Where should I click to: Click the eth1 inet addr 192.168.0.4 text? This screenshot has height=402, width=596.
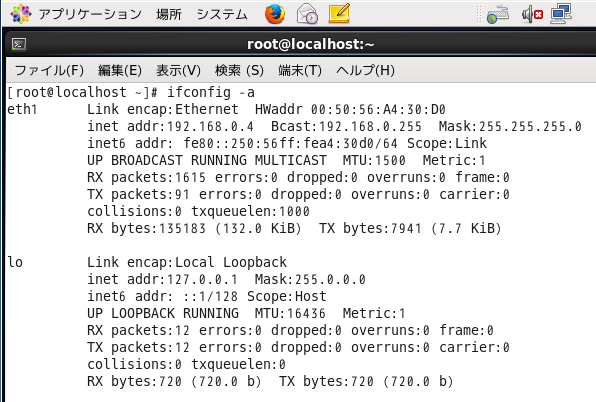(x=170, y=126)
